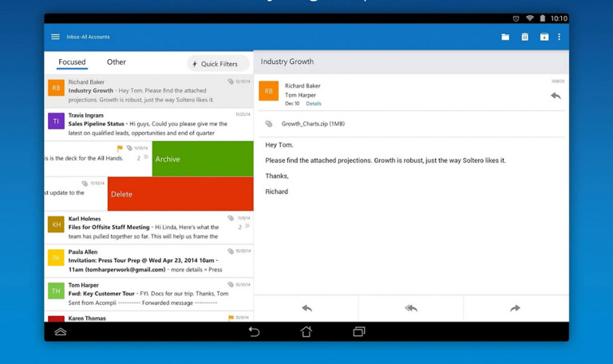Tap Forward arrow in the bottom bar
The image size is (613, 364).
coord(515,308)
